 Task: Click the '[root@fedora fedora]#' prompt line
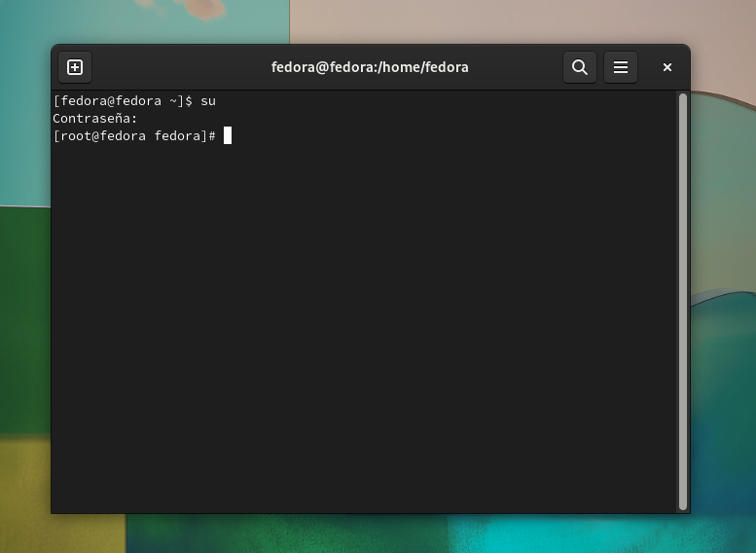[x=134, y=136]
